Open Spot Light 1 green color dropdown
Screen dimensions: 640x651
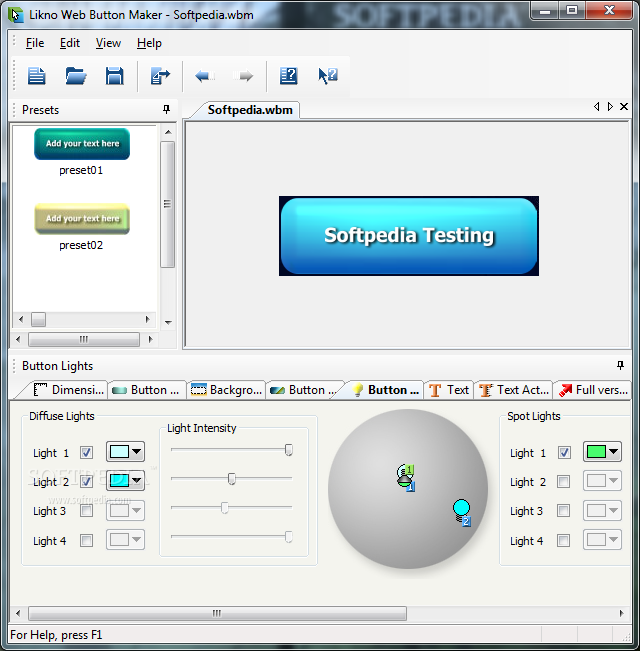click(602, 452)
